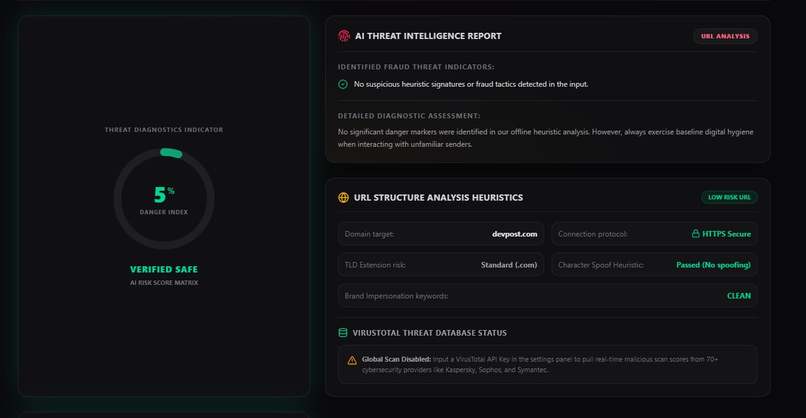
Task: Click the URL STRUCTURE ANALYSIS HEURISTICS heading
Action: [x=438, y=197]
